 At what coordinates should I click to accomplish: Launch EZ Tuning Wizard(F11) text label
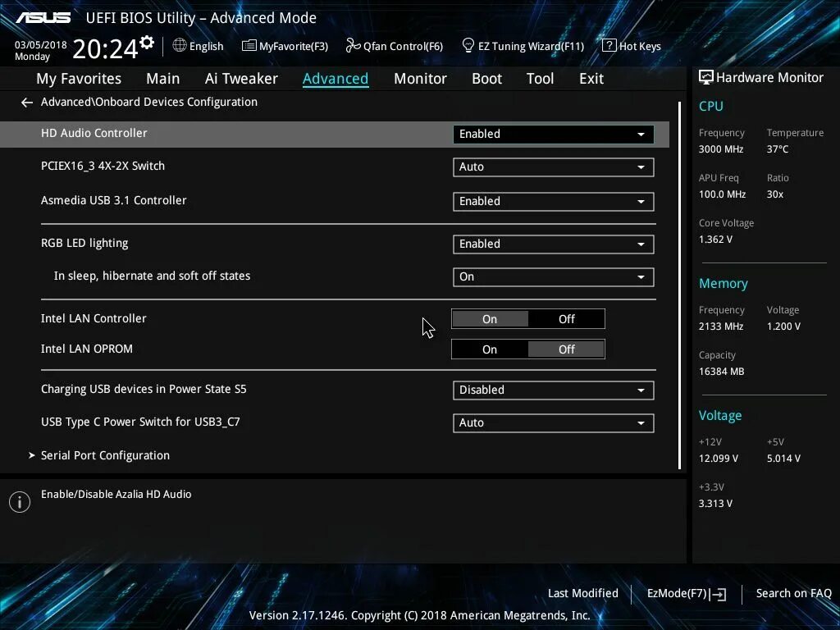(x=531, y=47)
